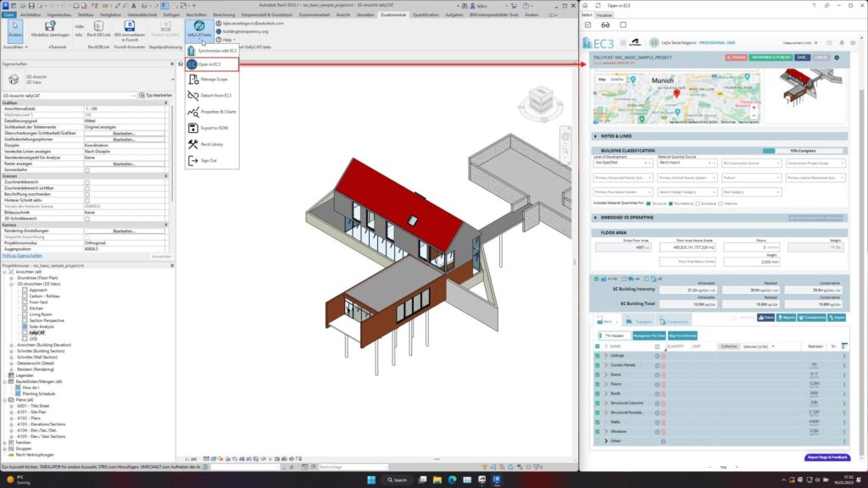868x488 pixels.
Task: Click the Planting Schedule item
Action: (39, 393)
